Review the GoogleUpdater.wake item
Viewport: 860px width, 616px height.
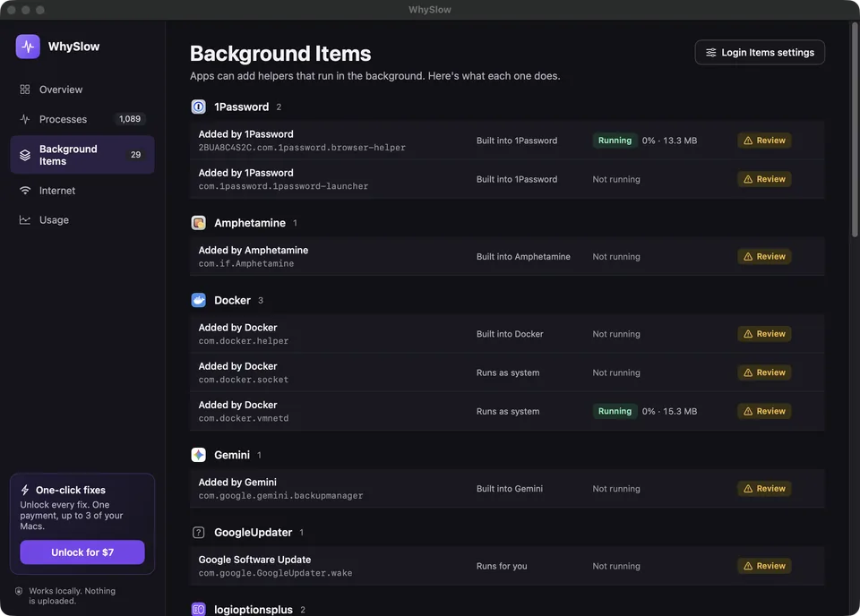coord(764,566)
